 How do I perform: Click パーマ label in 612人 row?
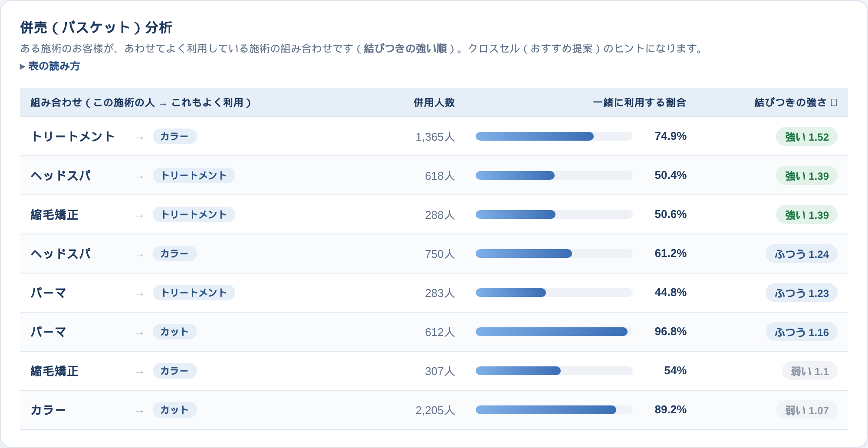click(48, 332)
